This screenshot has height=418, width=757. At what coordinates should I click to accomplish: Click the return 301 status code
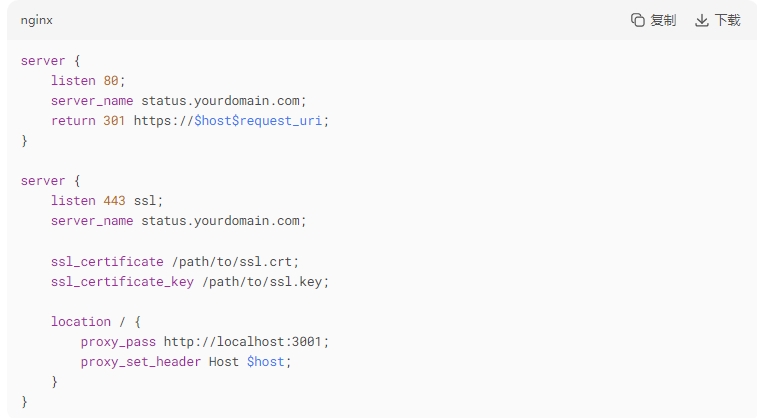pos(114,121)
